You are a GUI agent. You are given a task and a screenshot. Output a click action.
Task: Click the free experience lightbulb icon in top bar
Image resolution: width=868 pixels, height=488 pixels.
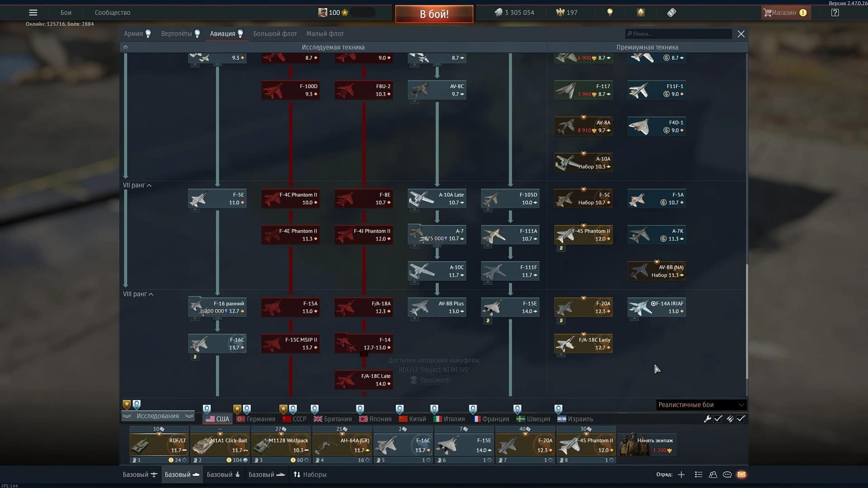[610, 13]
